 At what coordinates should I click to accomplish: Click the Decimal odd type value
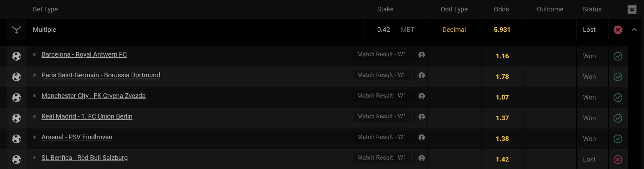click(x=454, y=30)
